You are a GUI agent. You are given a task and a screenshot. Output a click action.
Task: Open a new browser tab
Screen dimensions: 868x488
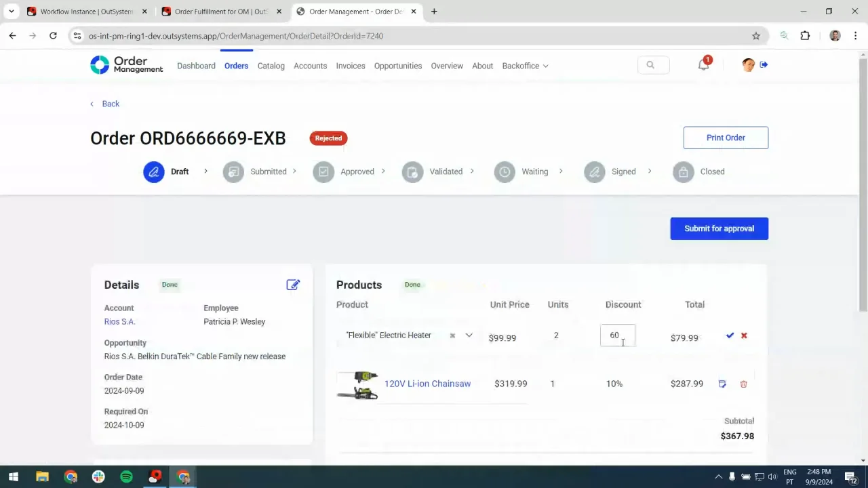(434, 12)
